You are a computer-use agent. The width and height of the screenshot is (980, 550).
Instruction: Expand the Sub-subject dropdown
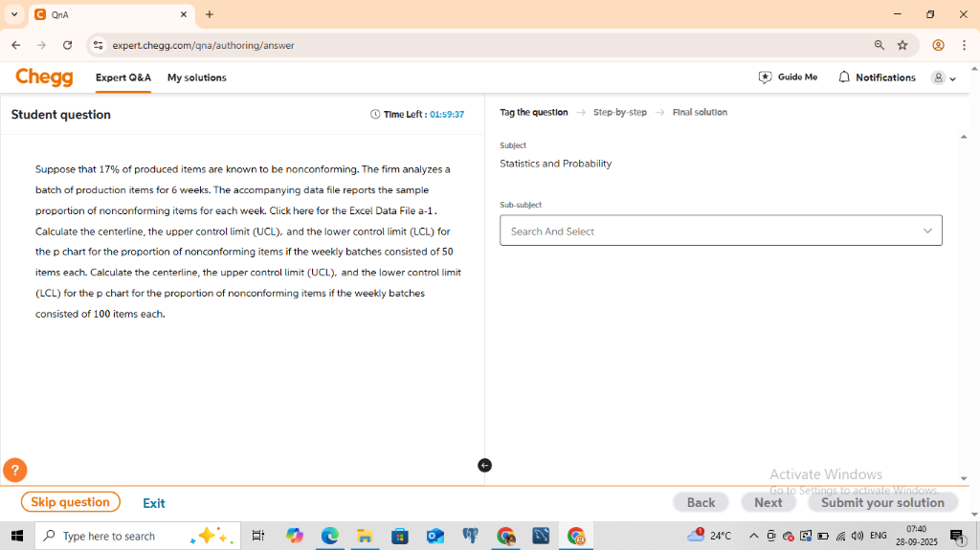coord(721,231)
